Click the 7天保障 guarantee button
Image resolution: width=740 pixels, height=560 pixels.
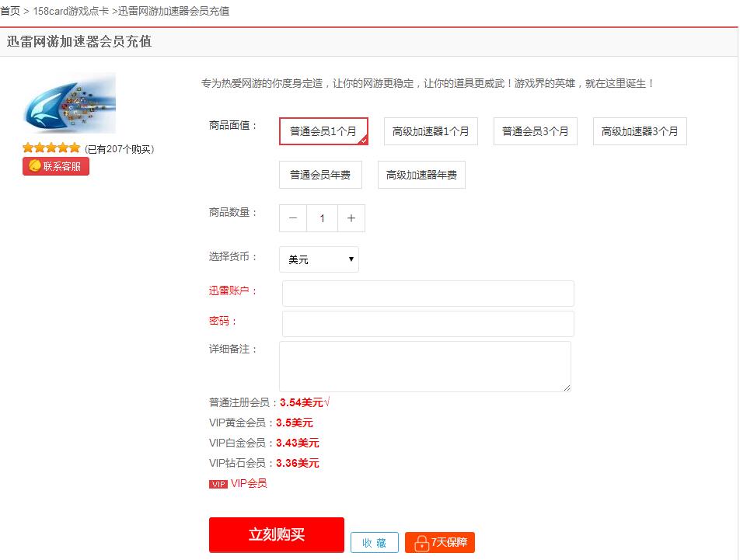(440, 543)
